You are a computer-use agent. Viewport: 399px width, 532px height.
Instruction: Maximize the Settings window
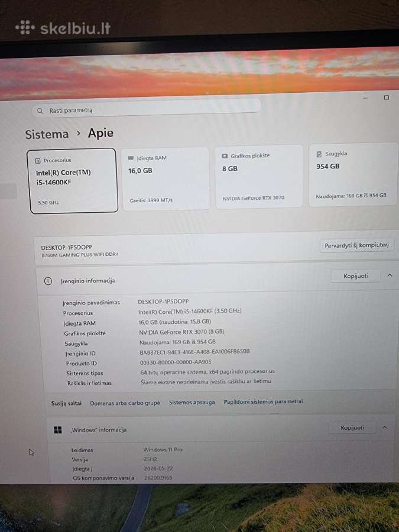click(x=387, y=98)
